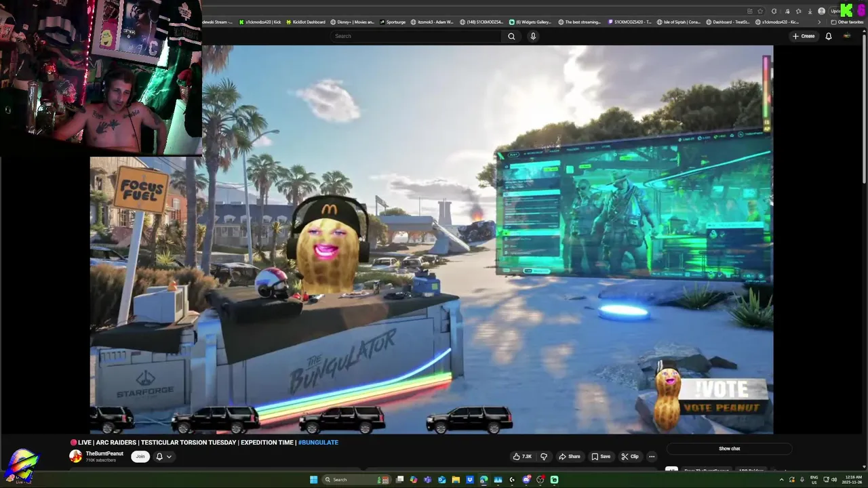
Task: Open Other favorites folder
Action: (x=847, y=22)
